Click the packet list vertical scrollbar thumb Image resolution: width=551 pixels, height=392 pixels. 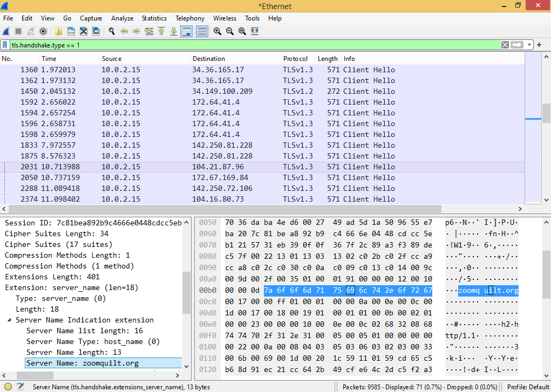pyautogui.click(x=546, y=113)
